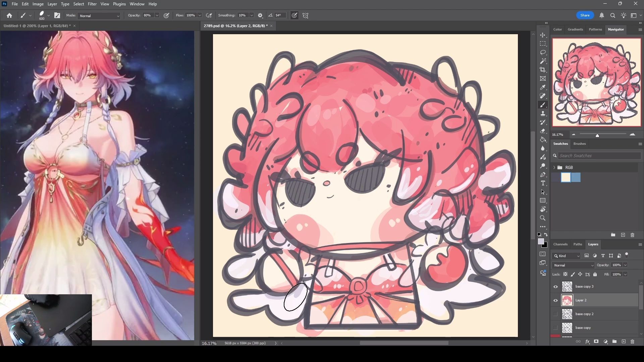644x362 pixels.
Task: Hide Layer 2 visibility eye
Action: coord(555,300)
